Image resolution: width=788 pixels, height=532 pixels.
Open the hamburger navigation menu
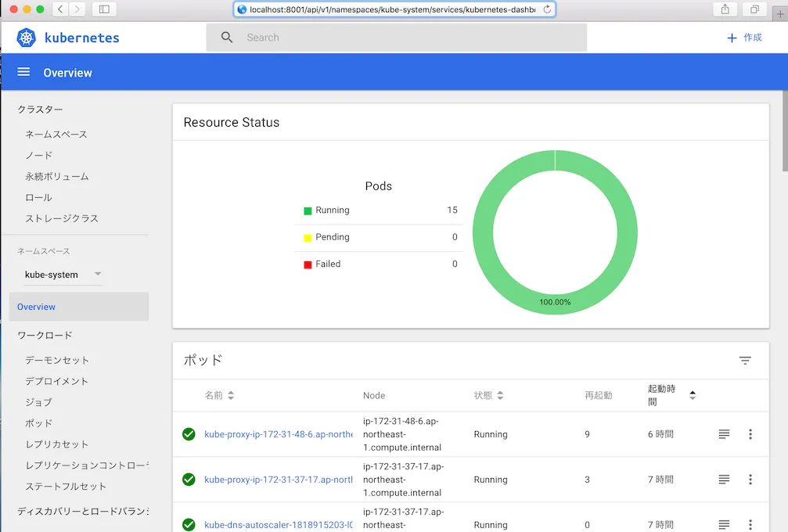point(23,72)
